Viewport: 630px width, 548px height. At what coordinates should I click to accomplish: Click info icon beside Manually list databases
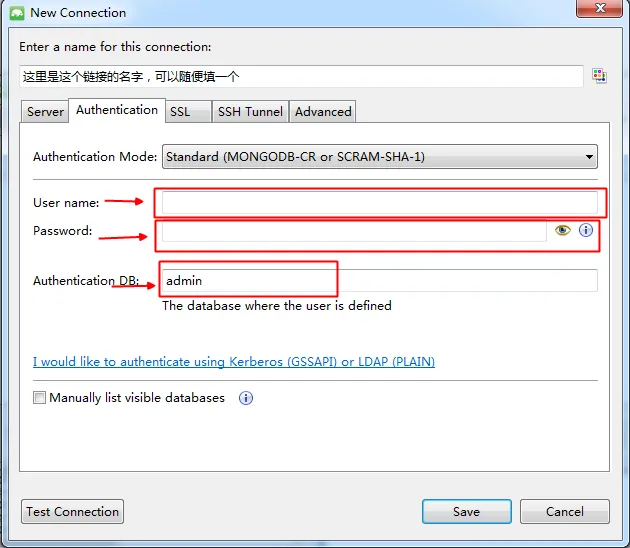(x=245, y=398)
